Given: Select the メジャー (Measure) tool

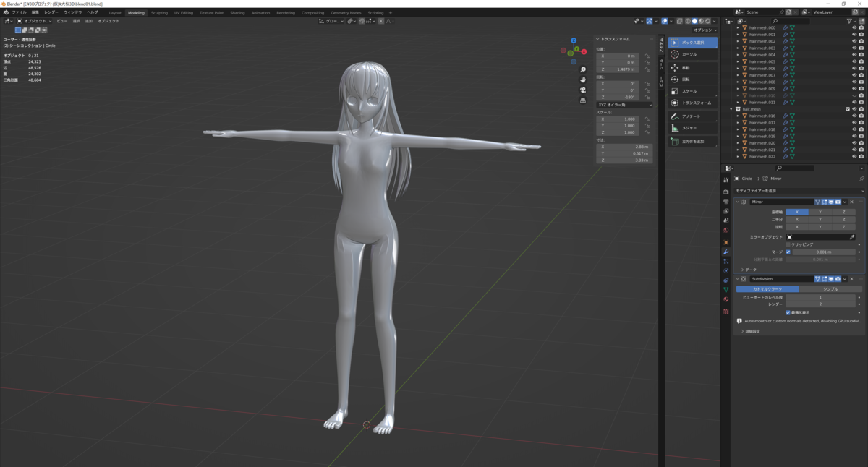Looking at the screenshot, I should (692, 128).
